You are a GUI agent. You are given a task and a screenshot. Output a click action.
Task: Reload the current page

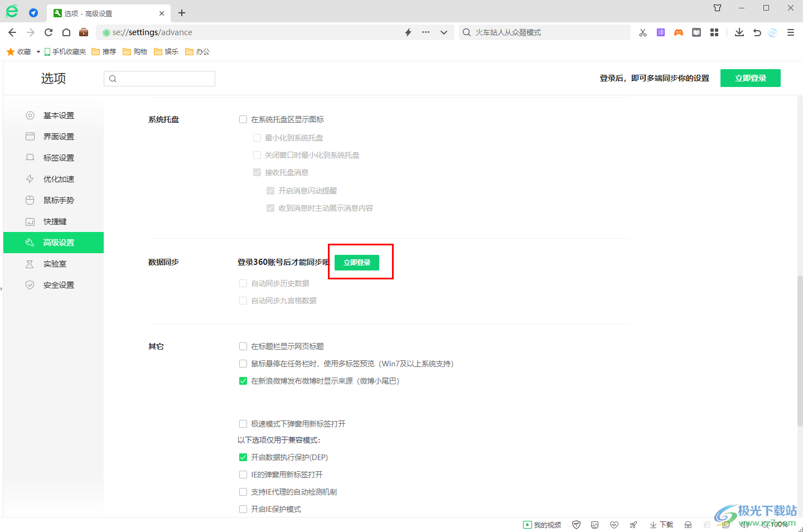(x=49, y=32)
